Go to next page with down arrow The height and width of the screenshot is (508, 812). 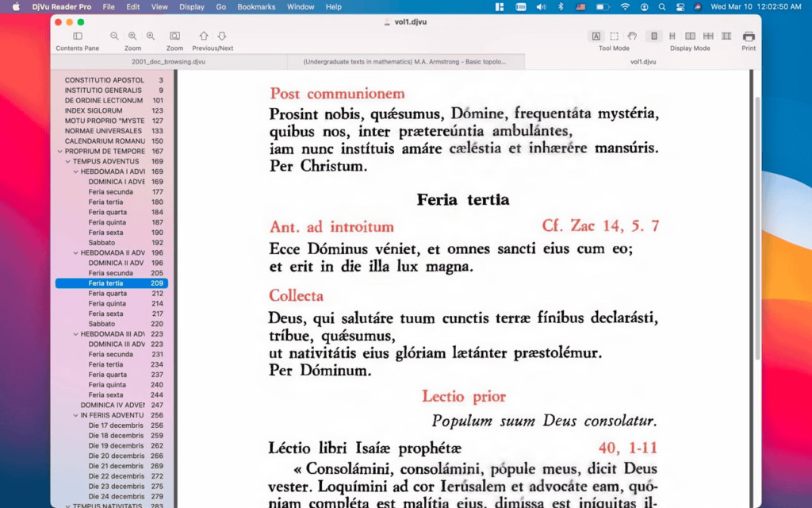click(x=220, y=36)
